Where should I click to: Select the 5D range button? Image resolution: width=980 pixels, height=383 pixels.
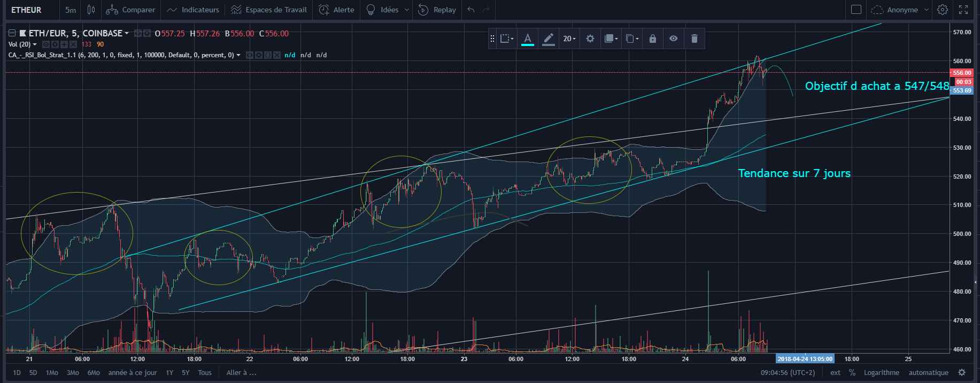33,372
